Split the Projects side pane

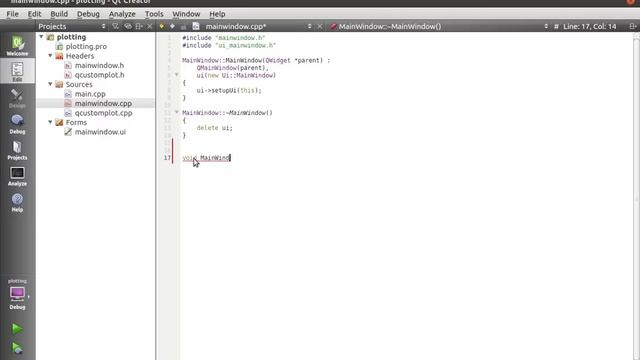[139, 26]
